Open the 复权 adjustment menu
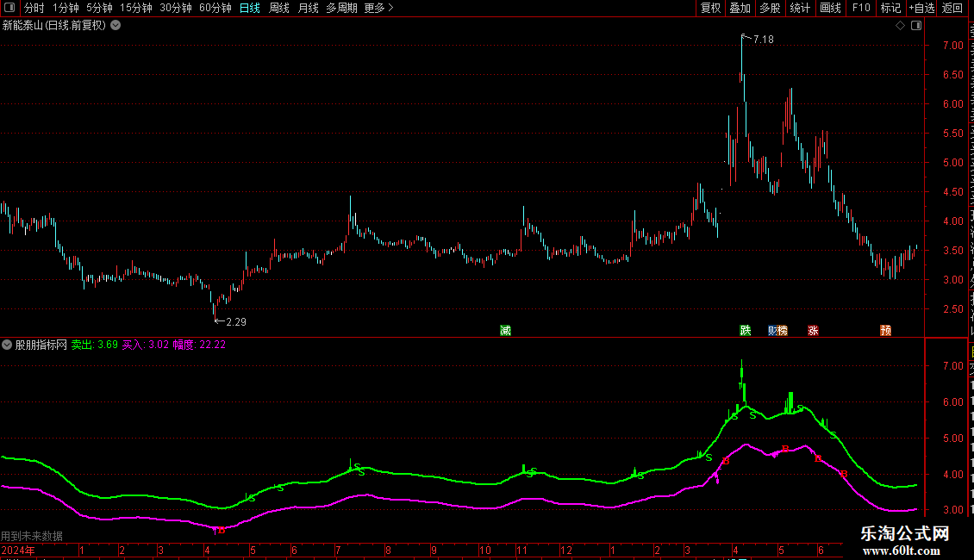Screen dimensions: 974x560 tap(710, 8)
